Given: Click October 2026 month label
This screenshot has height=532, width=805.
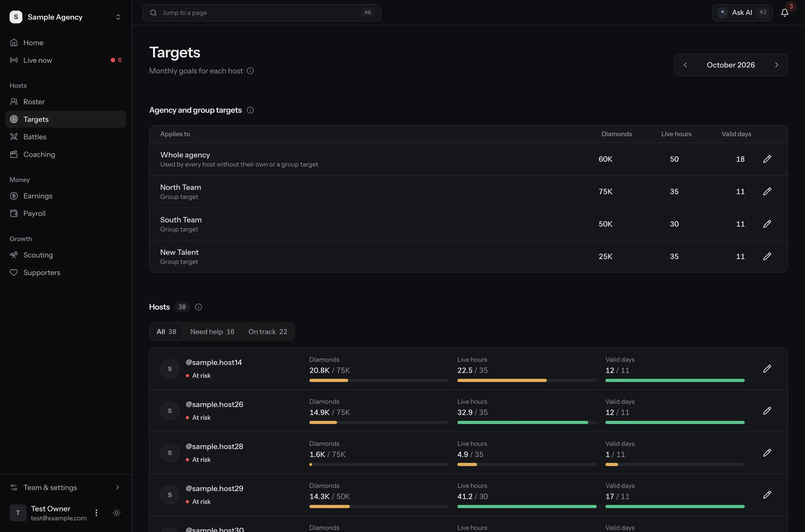Looking at the screenshot, I should [731, 65].
